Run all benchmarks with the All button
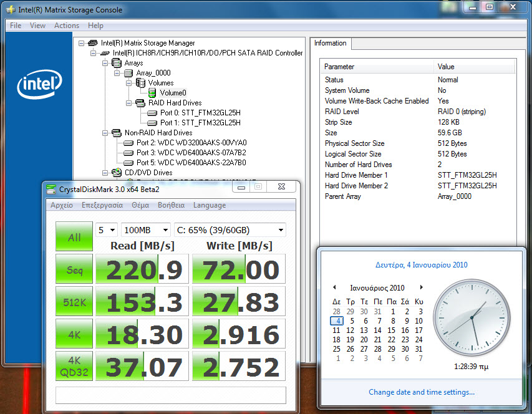The height and width of the screenshot is (414, 532). pos(74,236)
